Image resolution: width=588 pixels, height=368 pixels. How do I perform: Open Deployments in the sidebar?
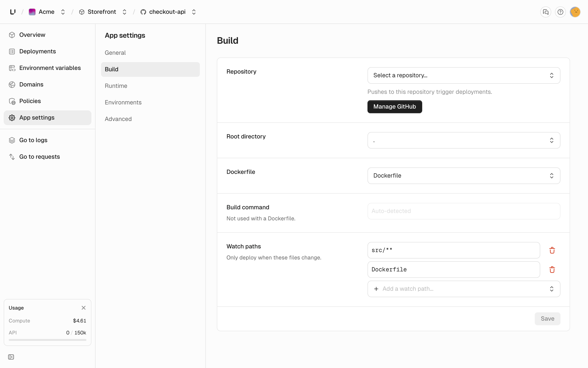[x=47, y=51]
